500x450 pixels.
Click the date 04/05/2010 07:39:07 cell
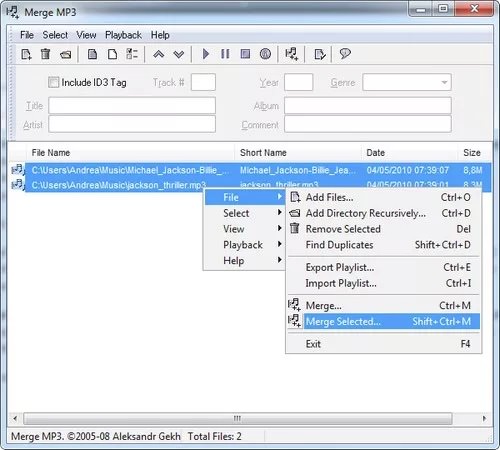click(408, 170)
